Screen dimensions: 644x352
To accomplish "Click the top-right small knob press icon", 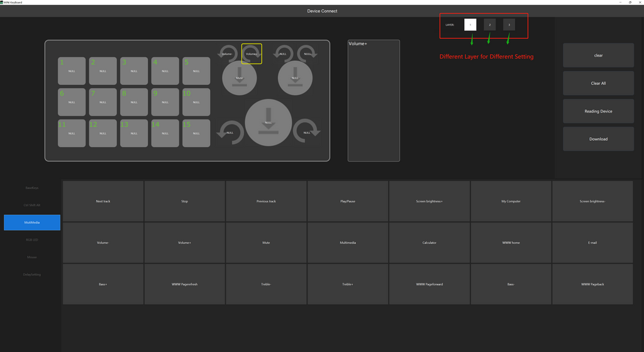I will coord(296,79).
